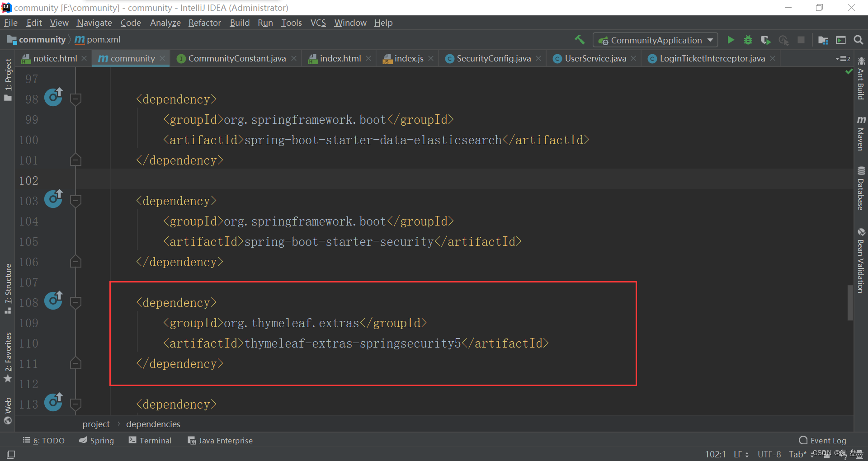Open the CommunityApplication run configuration dropdown

click(x=656, y=40)
